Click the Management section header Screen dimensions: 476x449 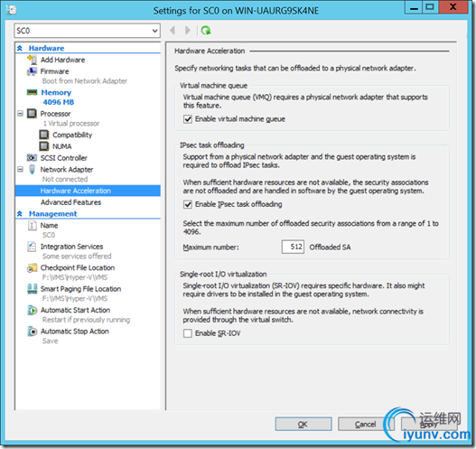(52, 214)
